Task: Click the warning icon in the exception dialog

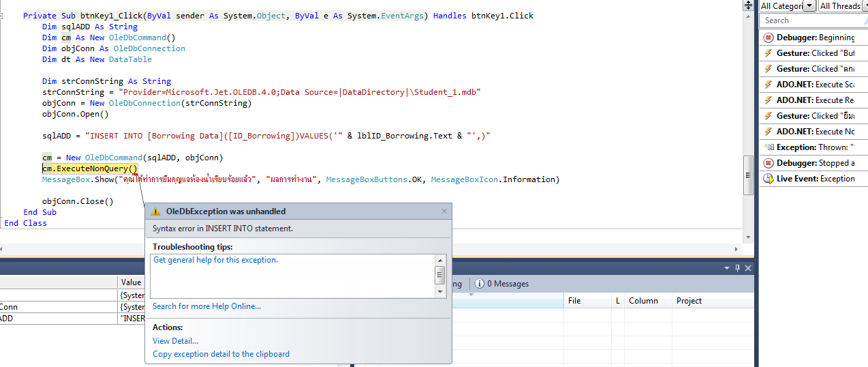Action: pos(155,211)
